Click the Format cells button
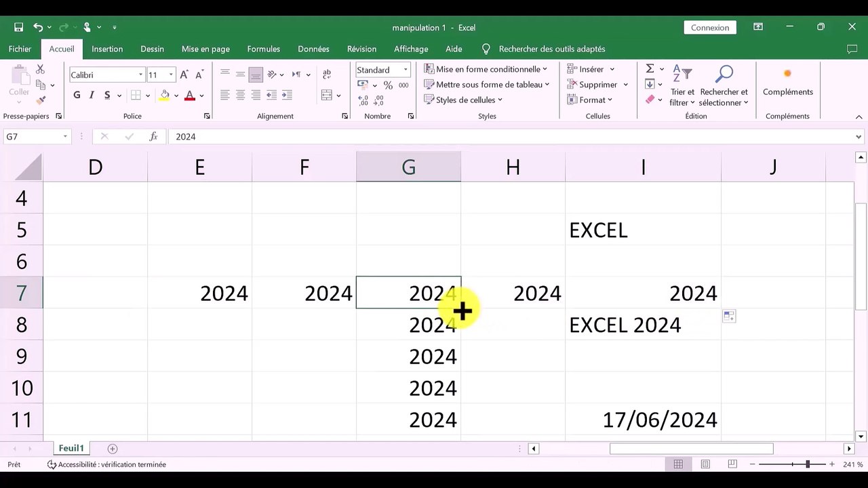Image resolution: width=868 pixels, height=488 pixels. coord(590,100)
